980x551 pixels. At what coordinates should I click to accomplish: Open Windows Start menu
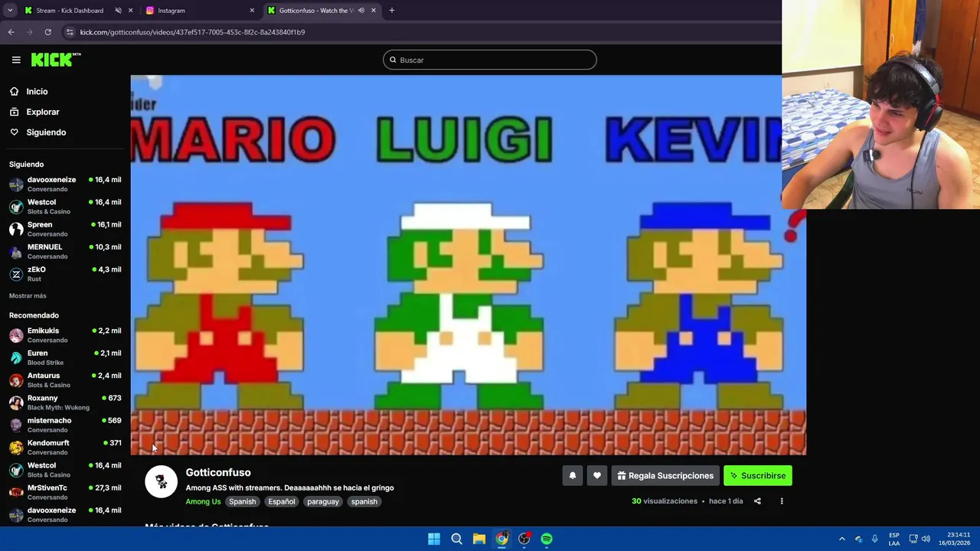[434, 539]
